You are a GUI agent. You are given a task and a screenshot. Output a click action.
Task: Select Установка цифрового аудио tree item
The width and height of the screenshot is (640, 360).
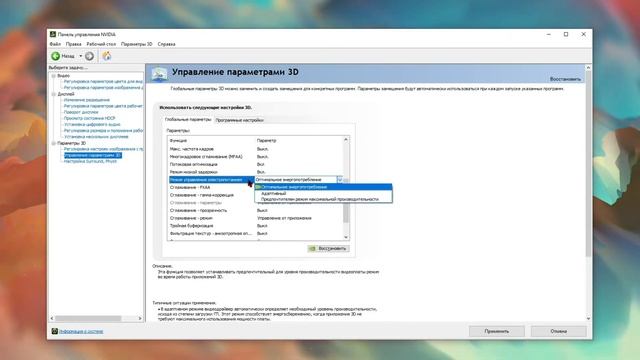point(92,124)
